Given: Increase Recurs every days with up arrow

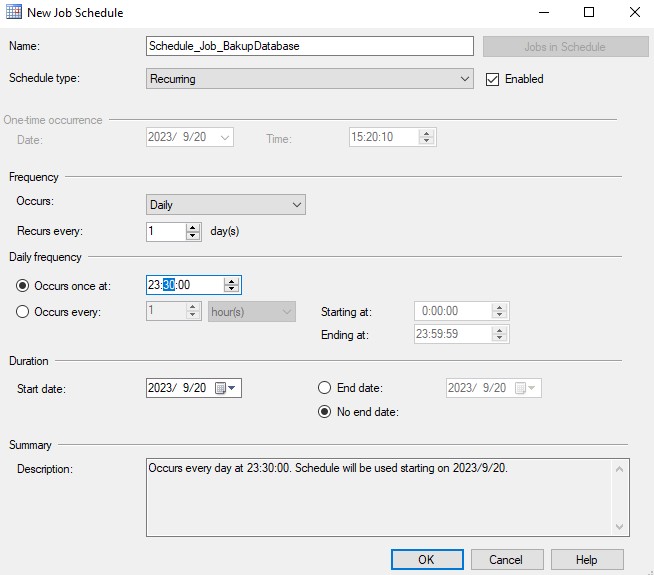Looking at the screenshot, I should pos(192,228).
